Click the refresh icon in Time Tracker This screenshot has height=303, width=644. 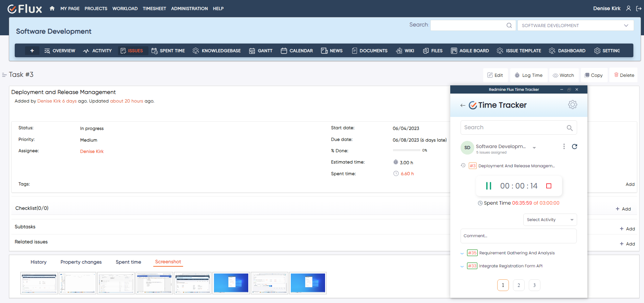(574, 147)
